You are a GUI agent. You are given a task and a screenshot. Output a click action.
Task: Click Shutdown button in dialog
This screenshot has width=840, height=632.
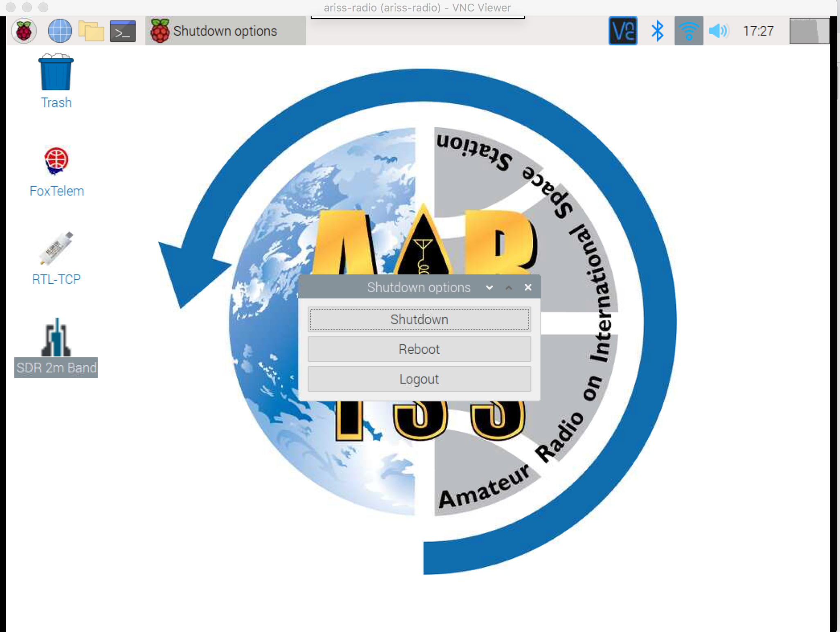point(420,320)
